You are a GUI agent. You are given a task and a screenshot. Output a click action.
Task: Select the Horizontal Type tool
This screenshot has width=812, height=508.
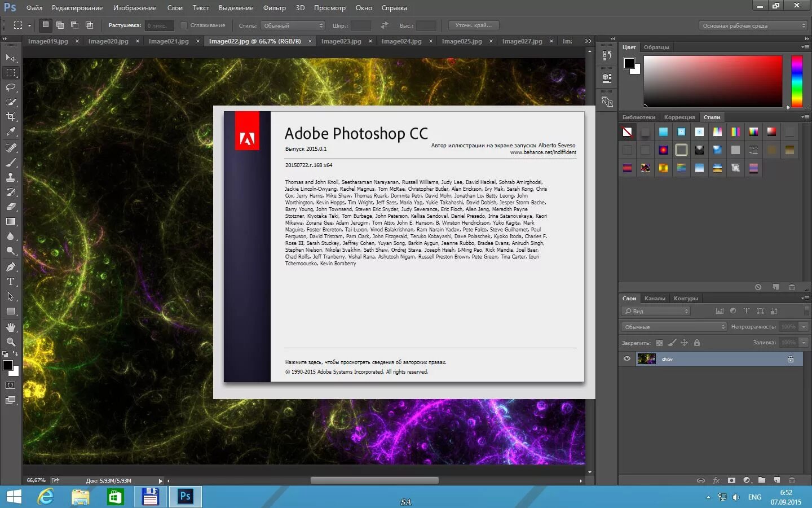[x=11, y=282]
